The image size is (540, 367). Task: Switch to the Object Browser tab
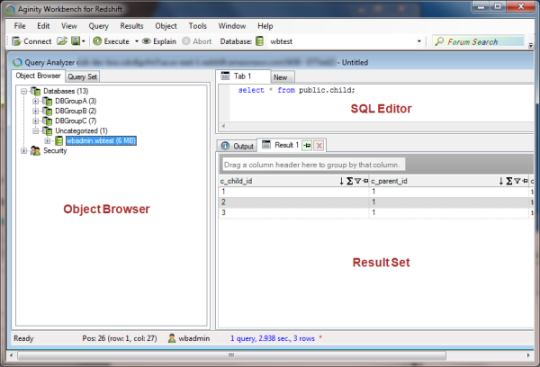(x=38, y=76)
